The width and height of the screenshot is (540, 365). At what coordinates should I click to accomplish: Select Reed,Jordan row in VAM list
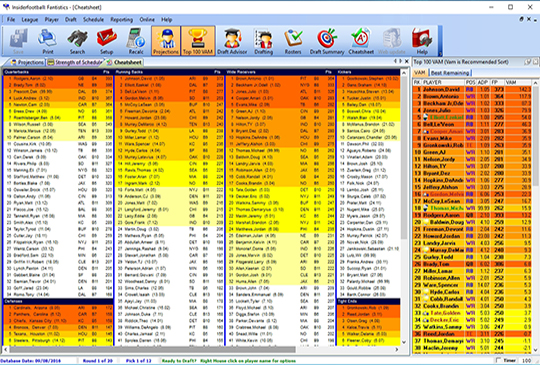click(x=472, y=334)
